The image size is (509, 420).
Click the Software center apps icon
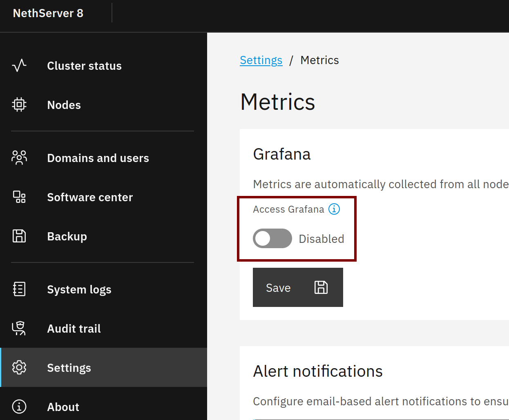click(19, 197)
